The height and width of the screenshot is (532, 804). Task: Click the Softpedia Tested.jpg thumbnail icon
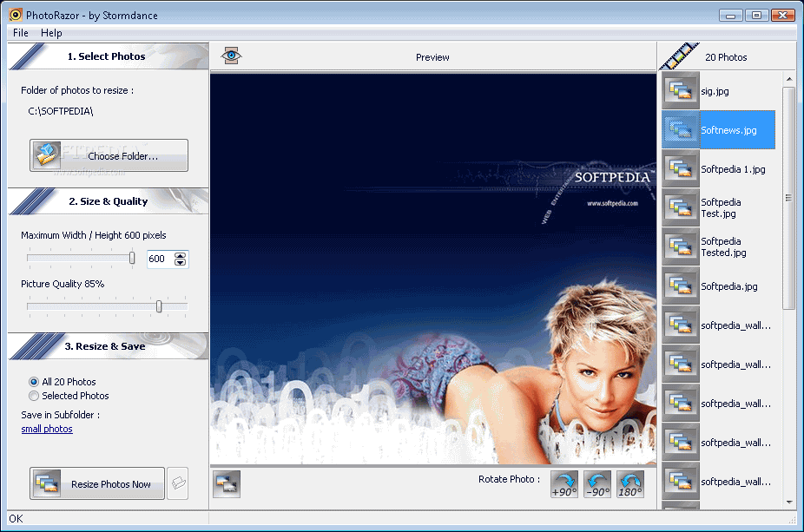point(681,246)
